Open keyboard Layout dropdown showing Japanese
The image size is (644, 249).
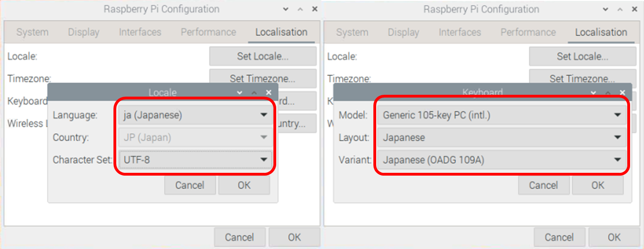coord(502,138)
